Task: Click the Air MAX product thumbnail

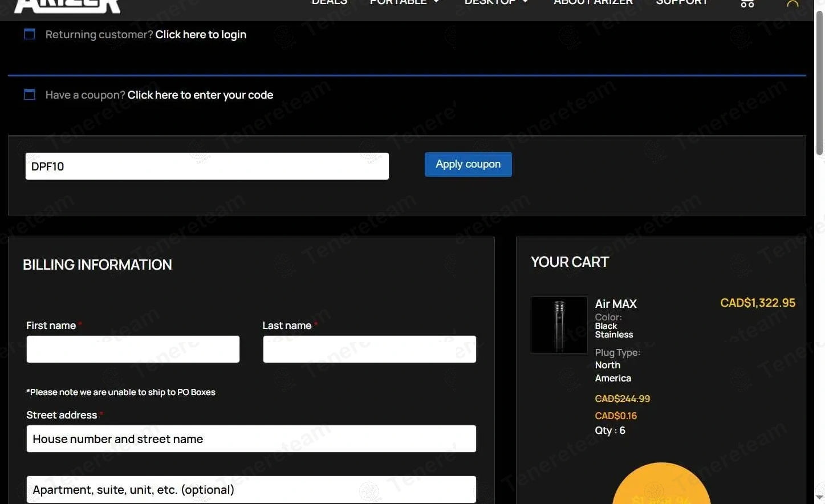Action: [559, 325]
